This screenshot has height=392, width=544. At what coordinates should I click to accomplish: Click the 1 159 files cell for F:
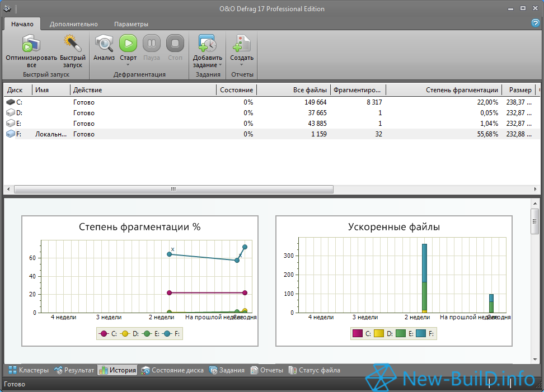(319, 134)
